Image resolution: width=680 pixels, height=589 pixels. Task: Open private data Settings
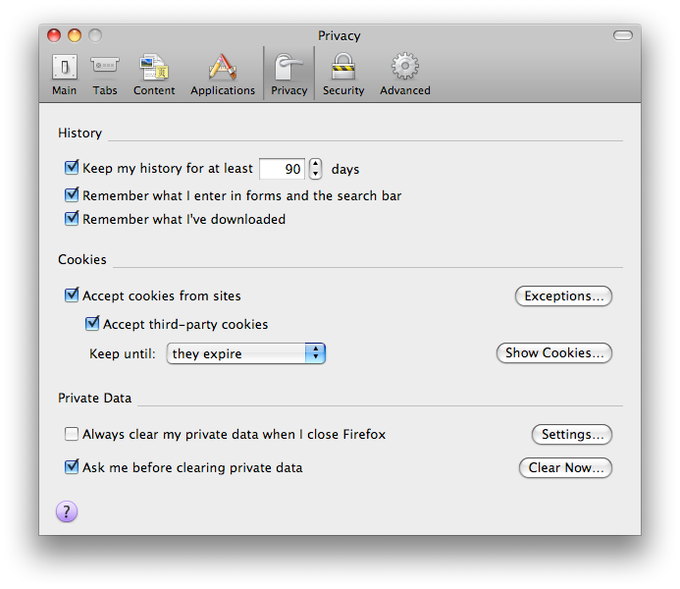572,434
